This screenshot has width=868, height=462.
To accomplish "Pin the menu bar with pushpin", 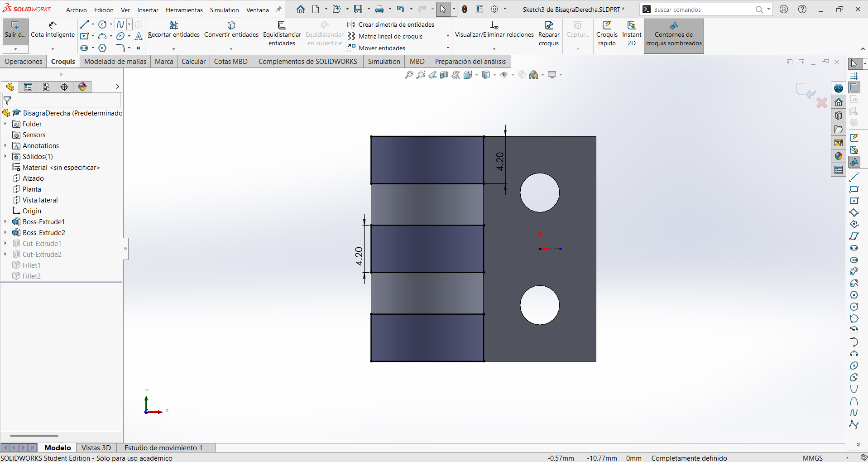I will 279,10.
